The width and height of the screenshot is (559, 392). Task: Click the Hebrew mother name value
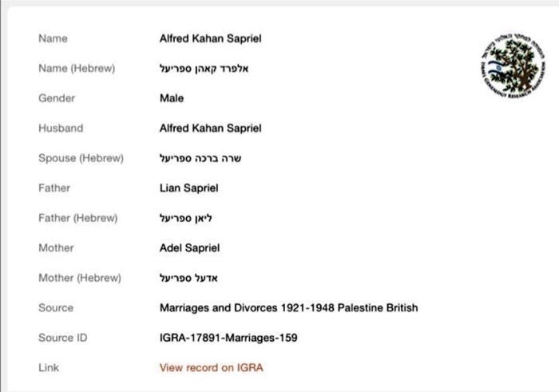coord(189,278)
